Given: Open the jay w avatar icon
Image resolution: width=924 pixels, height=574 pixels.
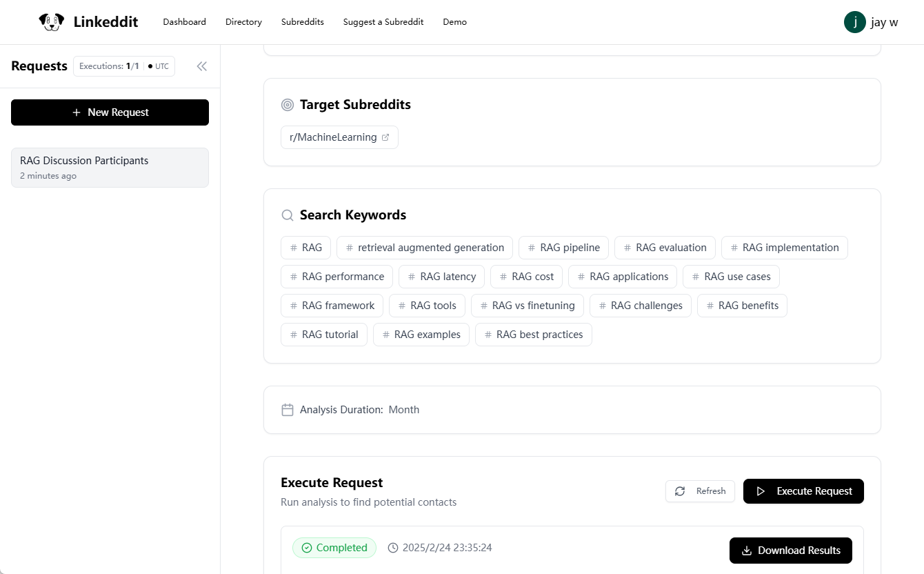Looking at the screenshot, I should [855, 22].
